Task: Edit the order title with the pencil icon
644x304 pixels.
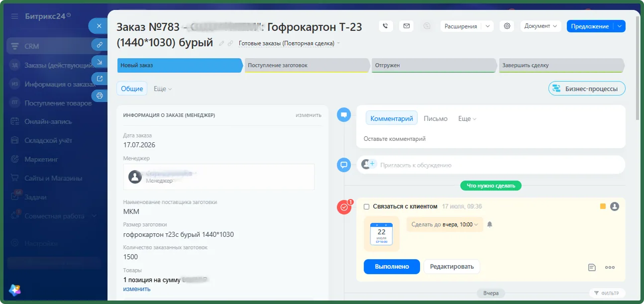Action: pos(222,43)
